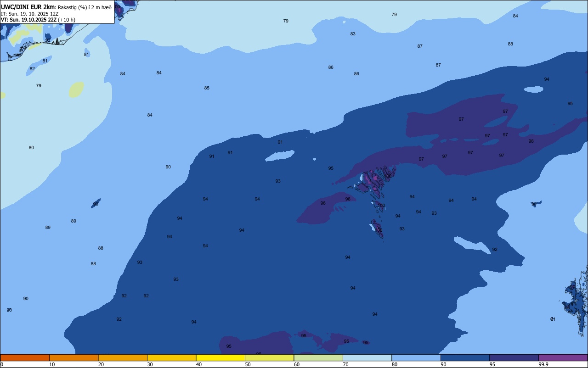Click the legend tick label "60"

[297, 364]
